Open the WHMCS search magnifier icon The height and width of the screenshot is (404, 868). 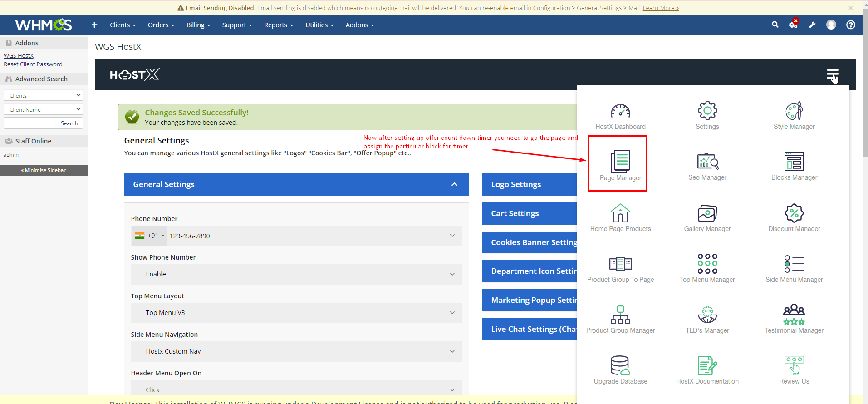point(775,25)
